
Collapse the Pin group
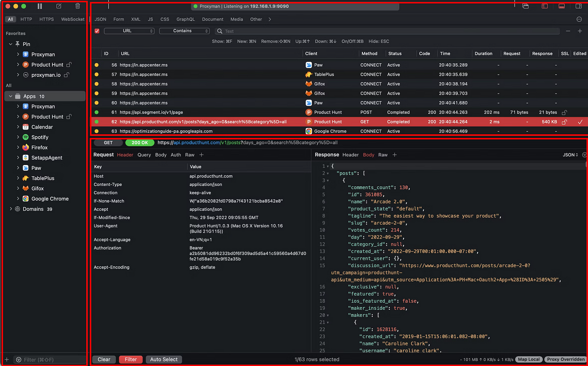[11, 44]
